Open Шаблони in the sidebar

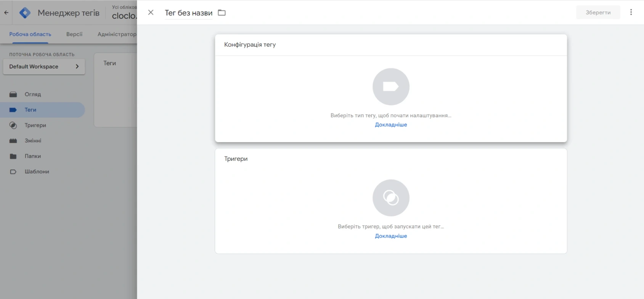[x=37, y=171]
